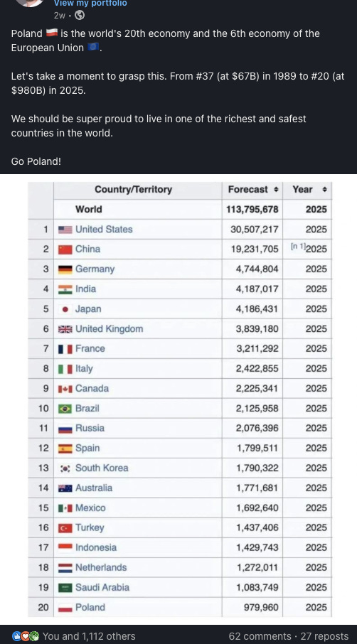Image resolution: width=357 pixels, height=644 pixels.
Task: Click the Turkey flag icon
Action: click(x=65, y=528)
